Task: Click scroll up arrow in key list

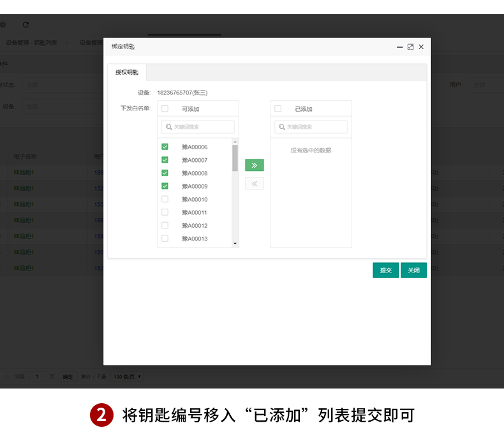Action: [235, 142]
